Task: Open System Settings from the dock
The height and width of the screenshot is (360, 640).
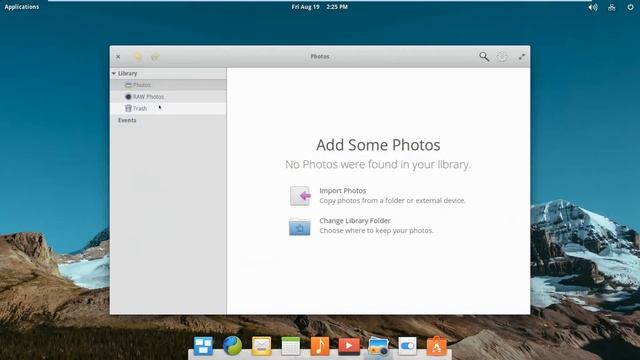Action: (x=407, y=346)
